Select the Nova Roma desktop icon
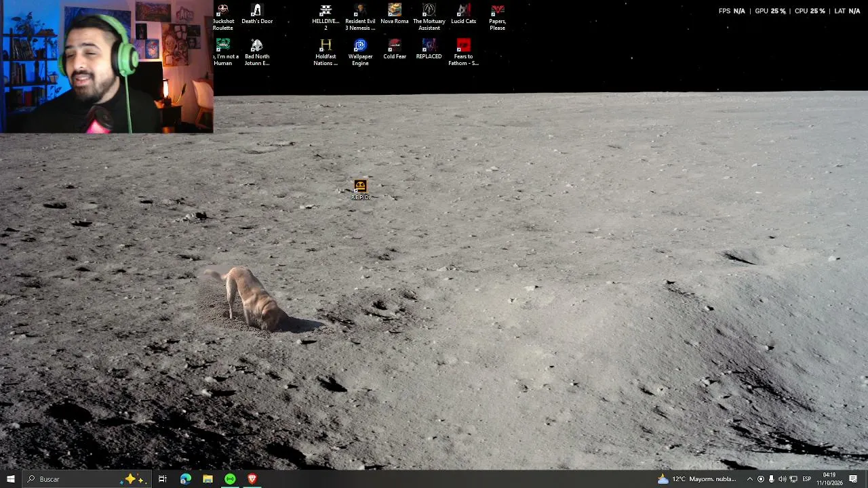 [x=395, y=14]
